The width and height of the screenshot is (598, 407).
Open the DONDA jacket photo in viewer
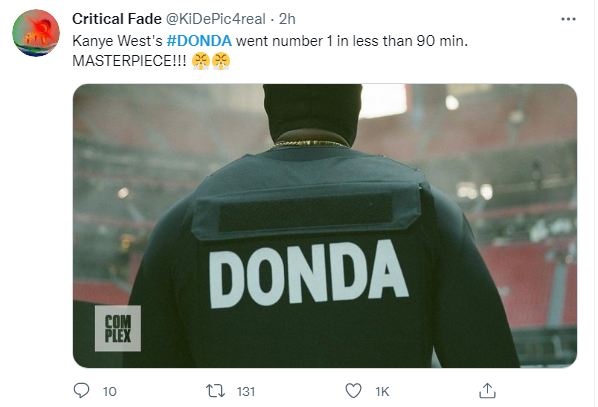pyautogui.click(x=325, y=226)
